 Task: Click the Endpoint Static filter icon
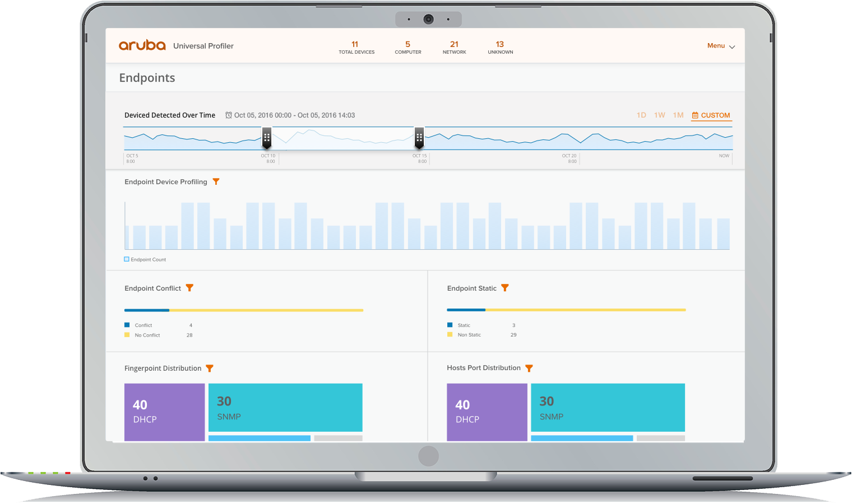pyautogui.click(x=505, y=288)
